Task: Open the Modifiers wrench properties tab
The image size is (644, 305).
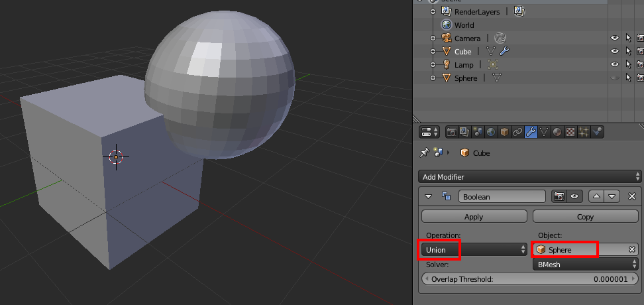Action: click(x=531, y=132)
